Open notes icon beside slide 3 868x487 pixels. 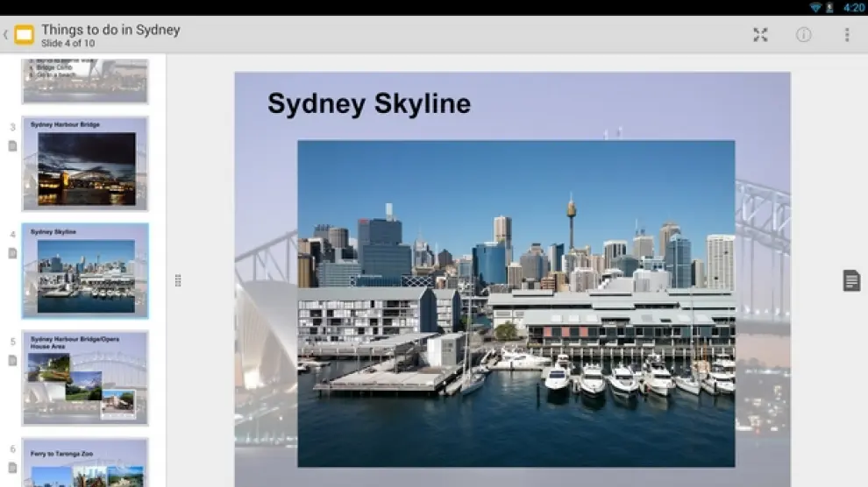pyautogui.click(x=12, y=145)
